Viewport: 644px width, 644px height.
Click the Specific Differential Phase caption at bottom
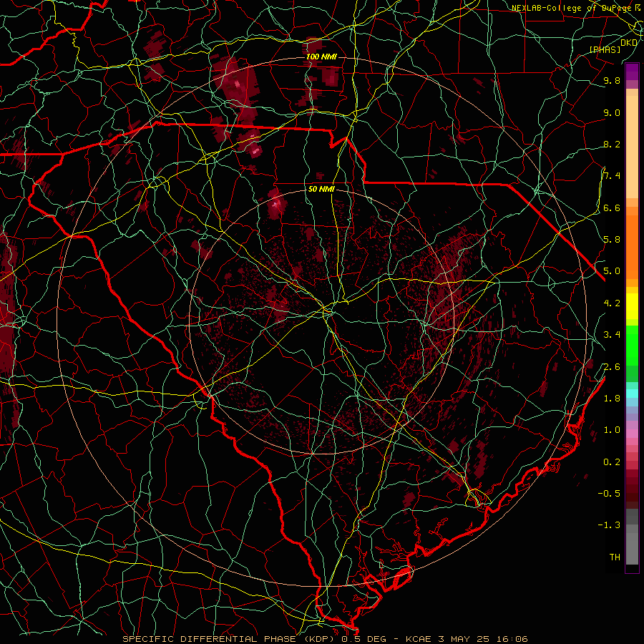click(x=326, y=639)
